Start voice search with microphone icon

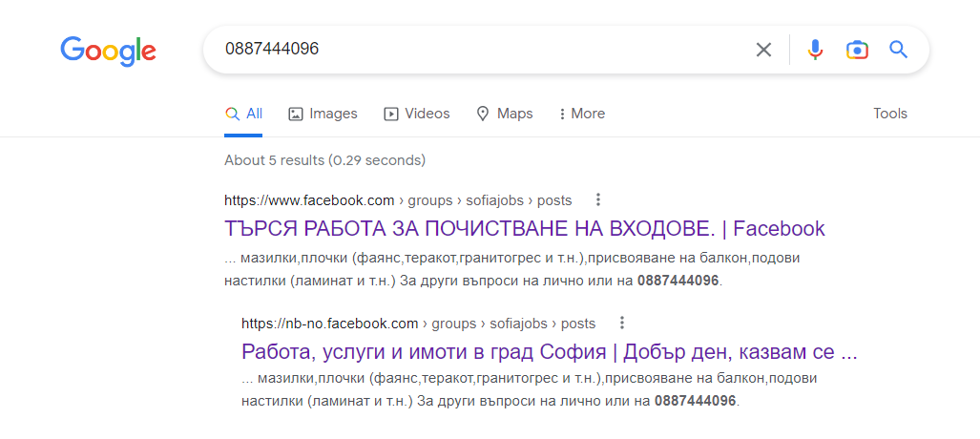pyautogui.click(x=814, y=50)
